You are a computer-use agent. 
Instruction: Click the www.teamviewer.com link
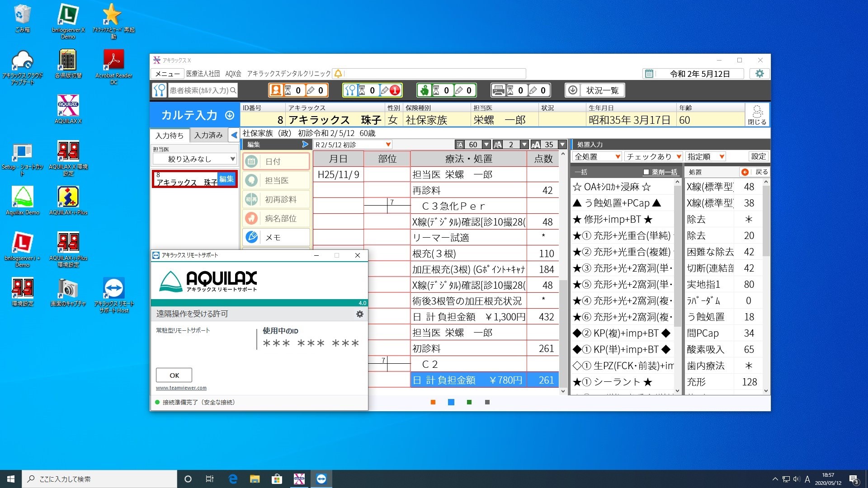[181, 388]
